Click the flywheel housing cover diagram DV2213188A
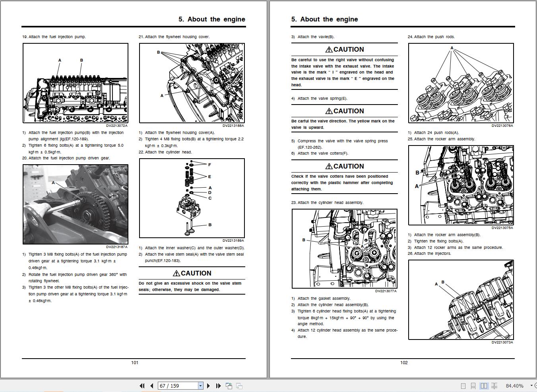Screen dimensions: 537x392 click(x=192, y=83)
